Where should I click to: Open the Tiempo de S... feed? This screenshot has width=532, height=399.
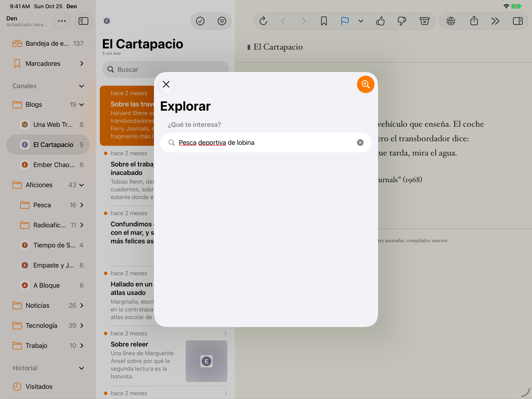tap(48, 245)
